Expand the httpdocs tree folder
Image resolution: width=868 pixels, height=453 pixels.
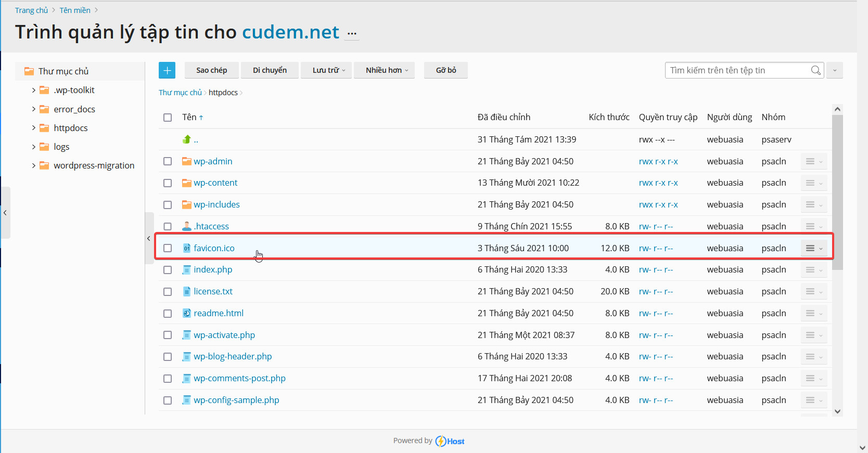click(34, 128)
